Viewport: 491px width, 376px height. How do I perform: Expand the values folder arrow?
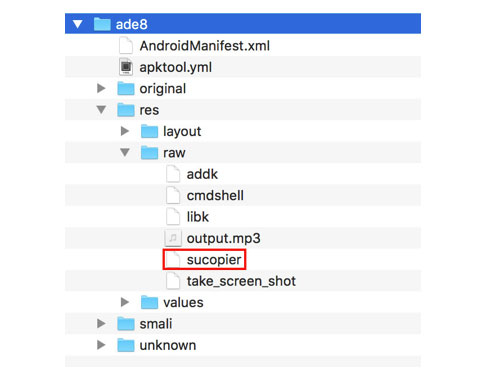coord(125,302)
